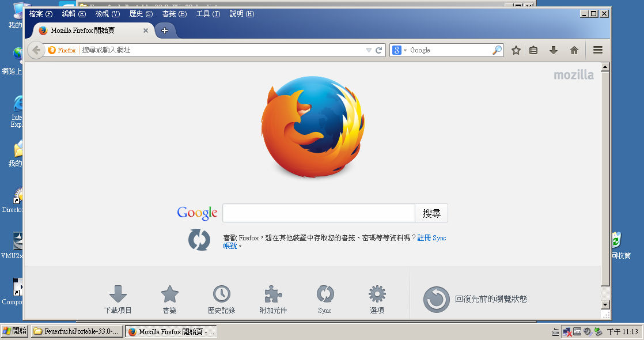Open the 說明 (H) menu

click(x=241, y=14)
